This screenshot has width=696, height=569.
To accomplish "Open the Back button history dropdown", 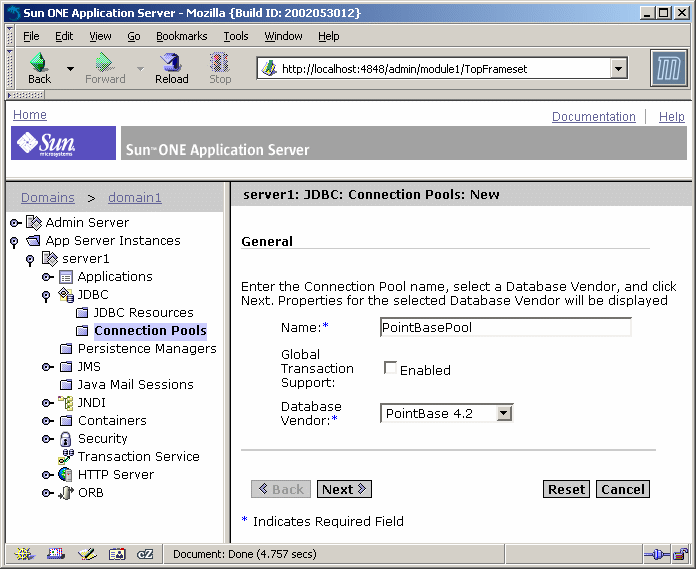I will (70, 68).
